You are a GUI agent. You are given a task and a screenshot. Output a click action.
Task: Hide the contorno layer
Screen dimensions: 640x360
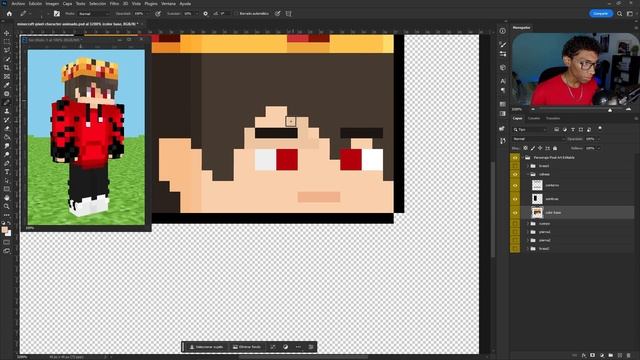pos(515,185)
